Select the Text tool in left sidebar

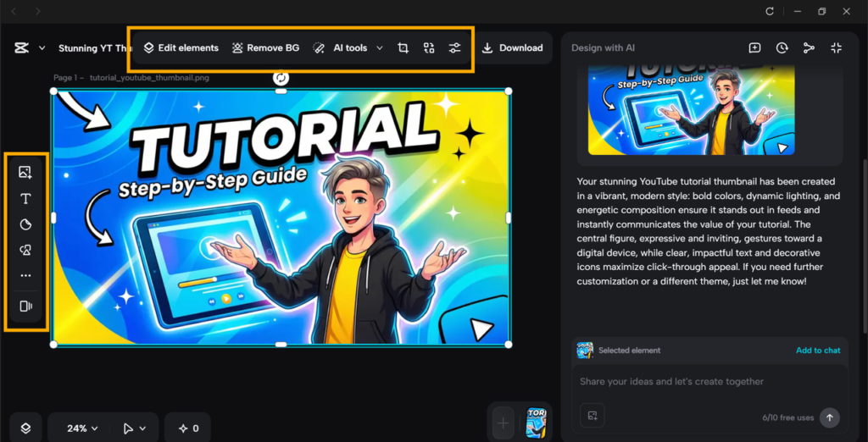click(x=25, y=199)
